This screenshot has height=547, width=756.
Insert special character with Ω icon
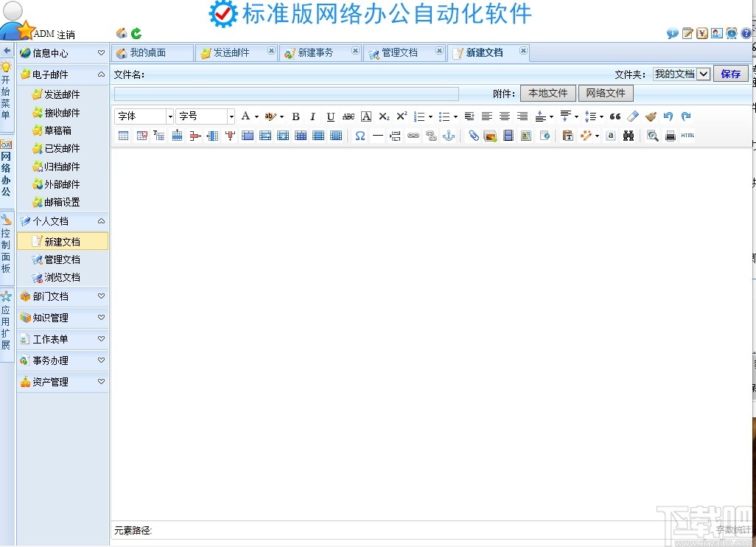[x=360, y=135]
